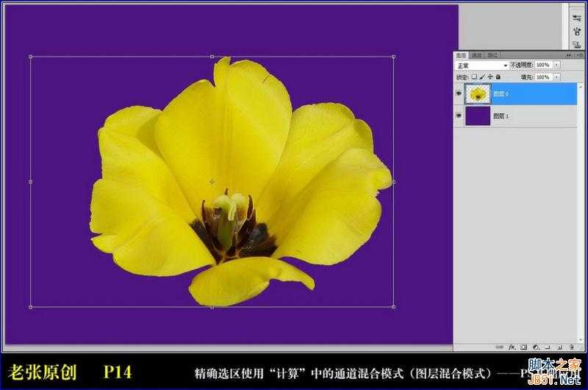Open the 正常 blend mode dropdown
This screenshot has height=390, width=588.
click(481, 65)
